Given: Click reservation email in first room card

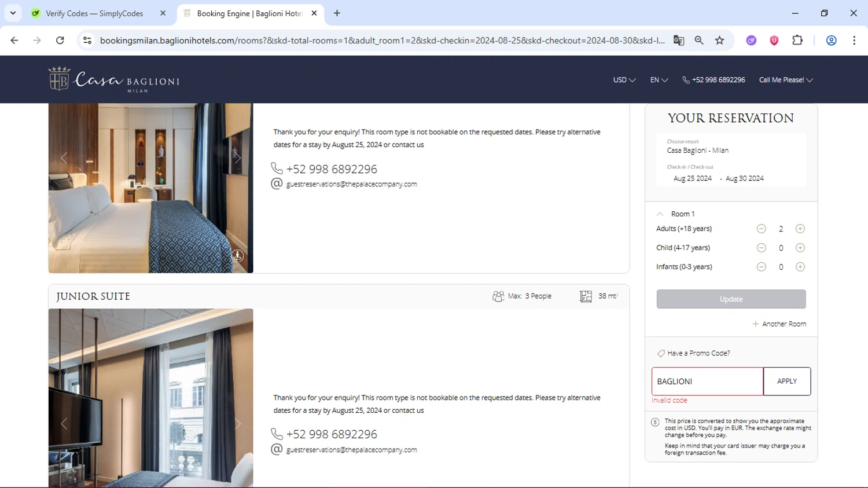Looking at the screenshot, I should [351, 184].
